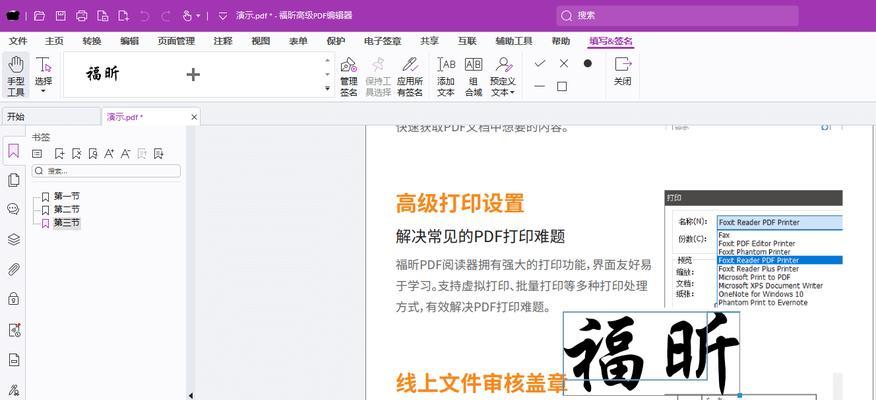The width and height of the screenshot is (876, 400).
Task: Click the 组合域 comb field tool
Action: click(473, 75)
